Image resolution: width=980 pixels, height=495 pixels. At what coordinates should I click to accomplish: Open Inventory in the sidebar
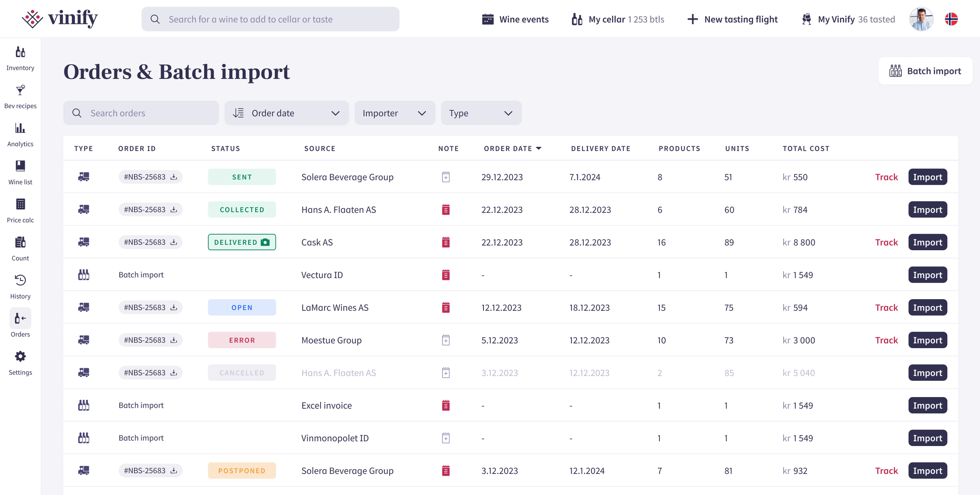[20, 59]
